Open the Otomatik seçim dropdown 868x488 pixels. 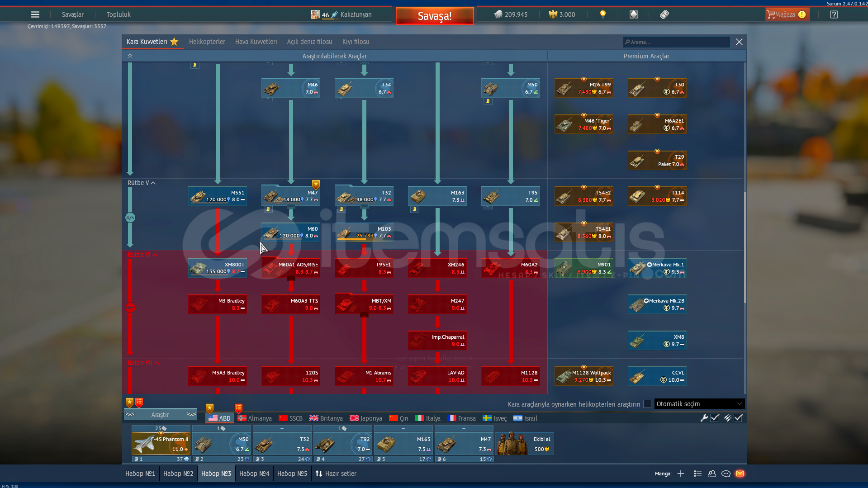click(x=699, y=404)
